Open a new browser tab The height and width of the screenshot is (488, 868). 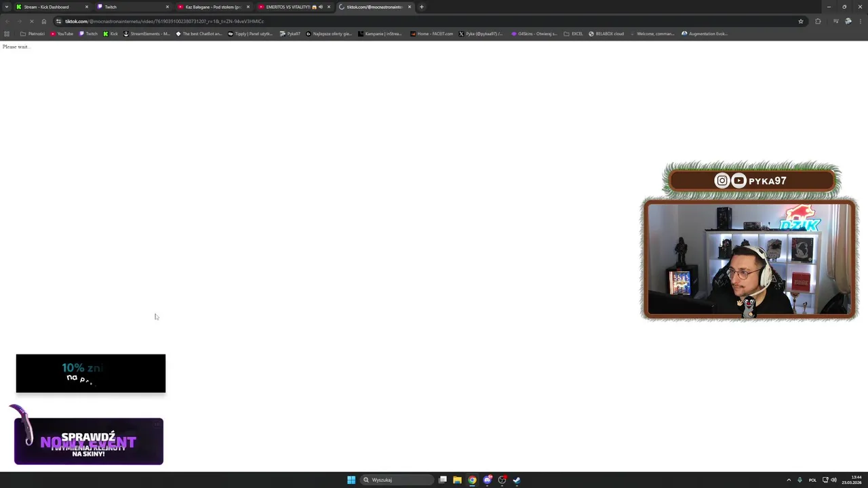tap(422, 7)
